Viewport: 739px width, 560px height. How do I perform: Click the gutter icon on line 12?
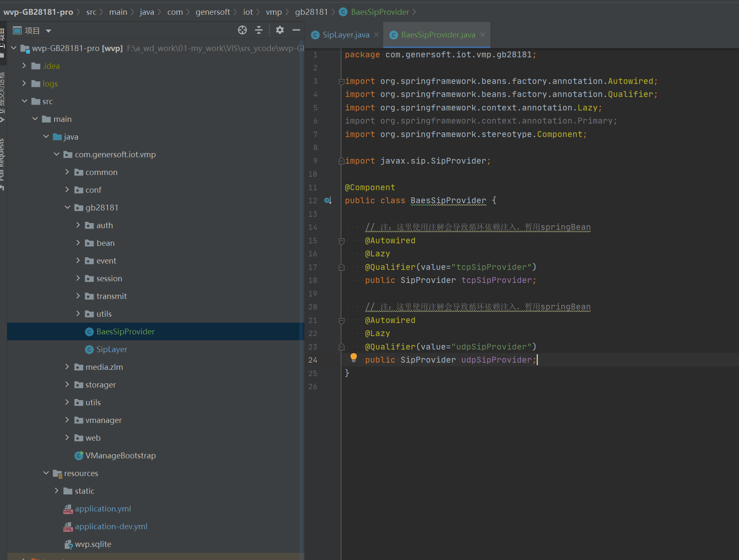click(328, 201)
